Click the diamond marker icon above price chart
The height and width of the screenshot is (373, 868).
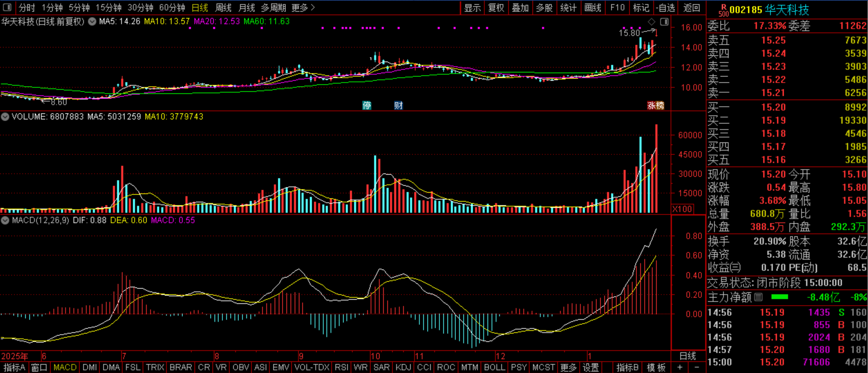[651, 22]
